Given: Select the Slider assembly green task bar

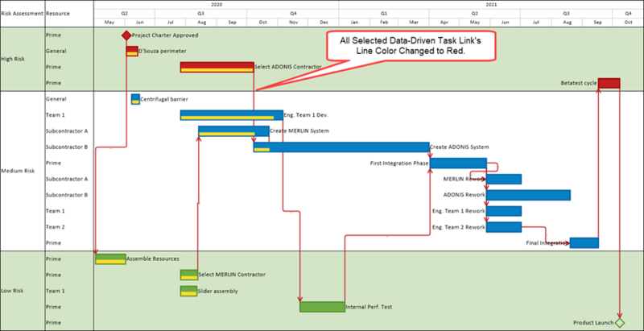Looking at the screenshot, I should 189,292.
